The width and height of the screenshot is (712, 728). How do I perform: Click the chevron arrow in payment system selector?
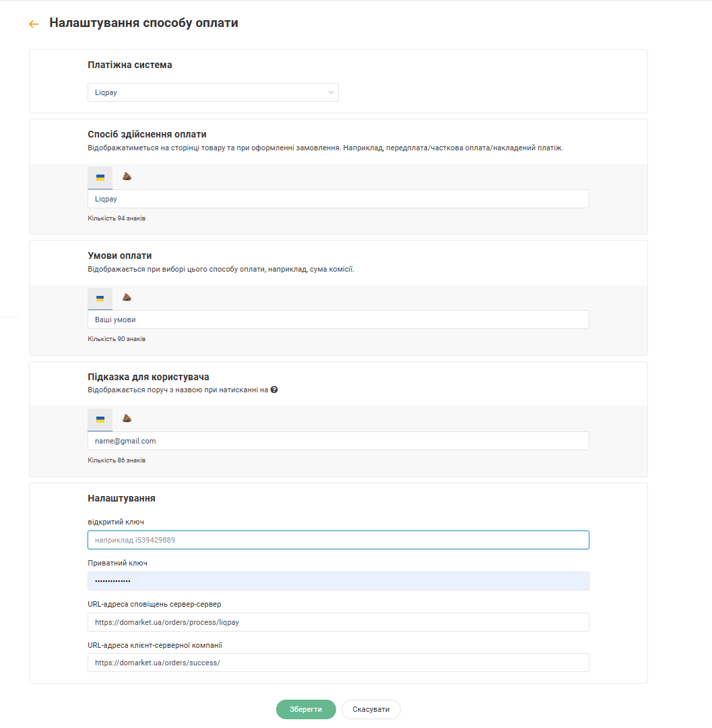pos(331,92)
